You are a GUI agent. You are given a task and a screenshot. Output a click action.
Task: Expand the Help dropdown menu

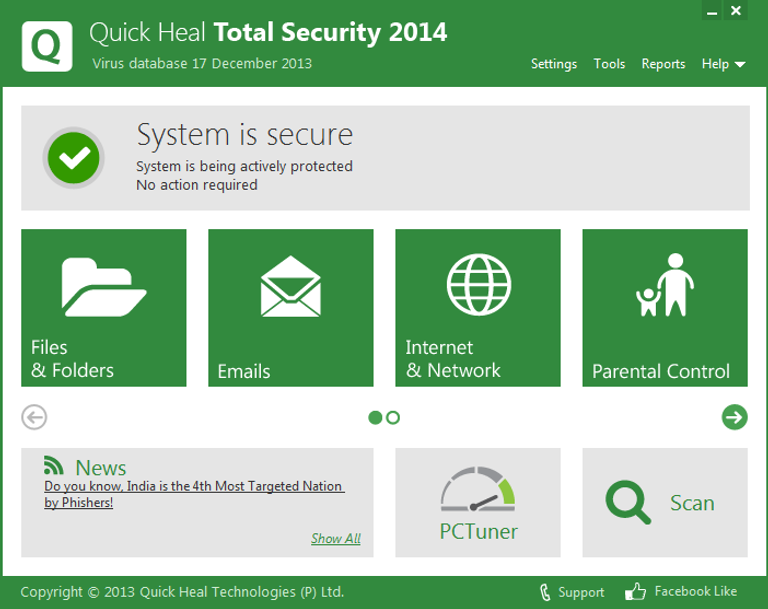click(x=724, y=64)
